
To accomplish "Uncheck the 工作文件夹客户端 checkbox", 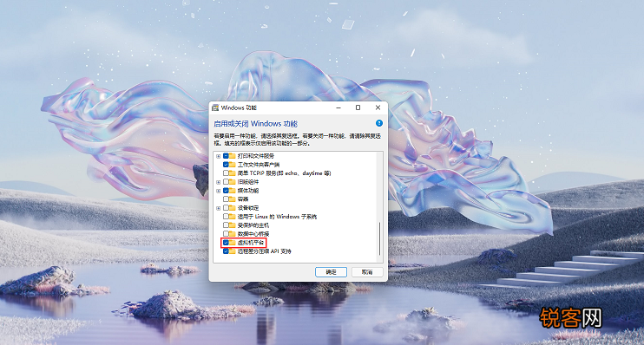I will pyautogui.click(x=226, y=165).
